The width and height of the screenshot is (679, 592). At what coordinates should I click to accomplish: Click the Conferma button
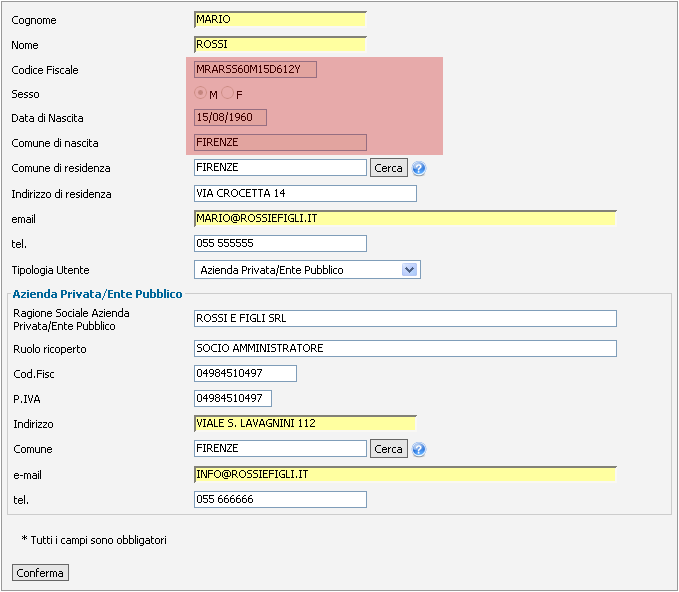40,573
